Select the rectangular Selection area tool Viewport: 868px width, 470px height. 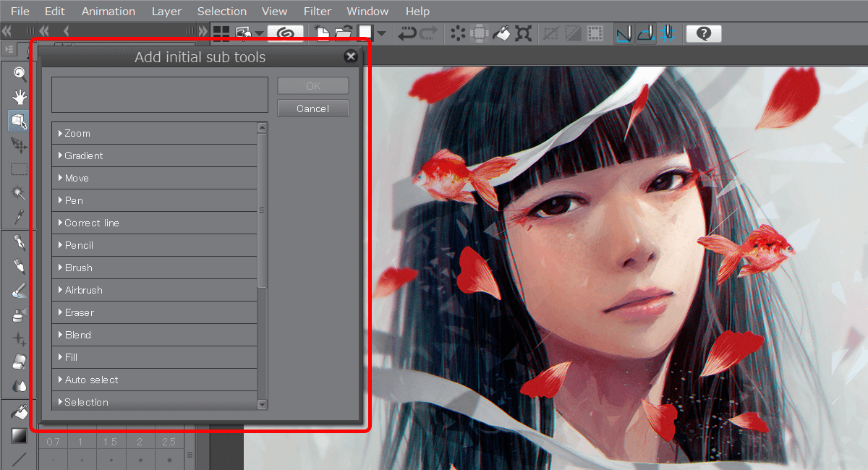point(20,169)
